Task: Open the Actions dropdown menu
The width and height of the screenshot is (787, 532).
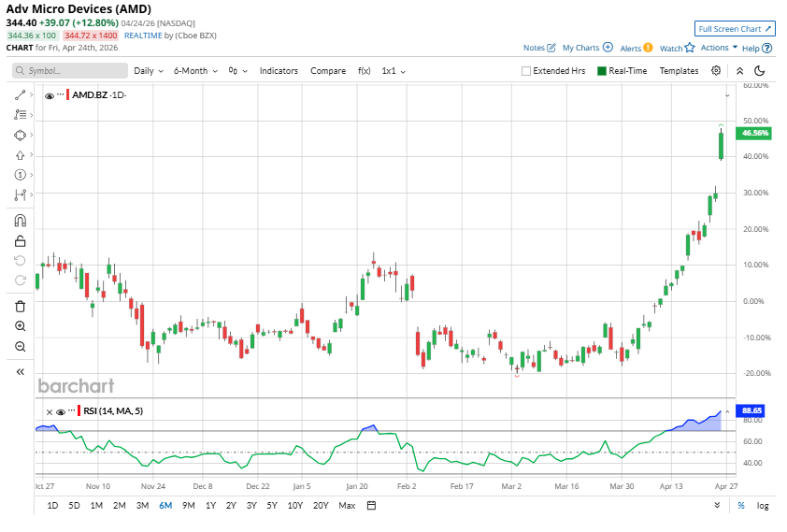Action: click(x=719, y=48)
